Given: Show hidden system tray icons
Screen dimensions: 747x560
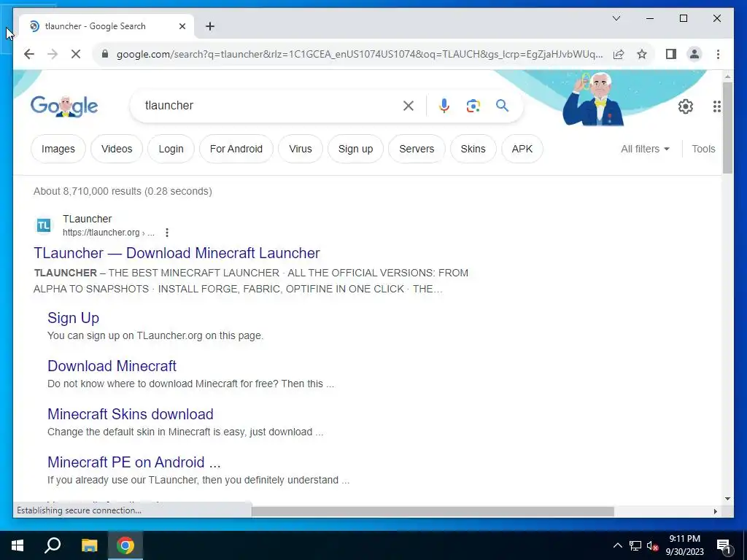Looking at the screenshot, I should pos(617,545).
